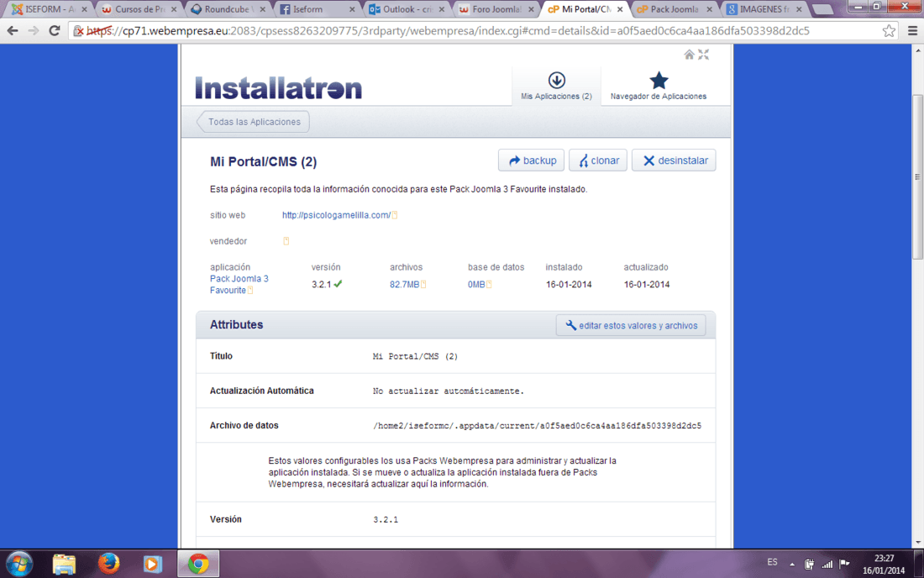924x578 pixels.
Task: Click the Installatron logo
Action: (278, 87)
